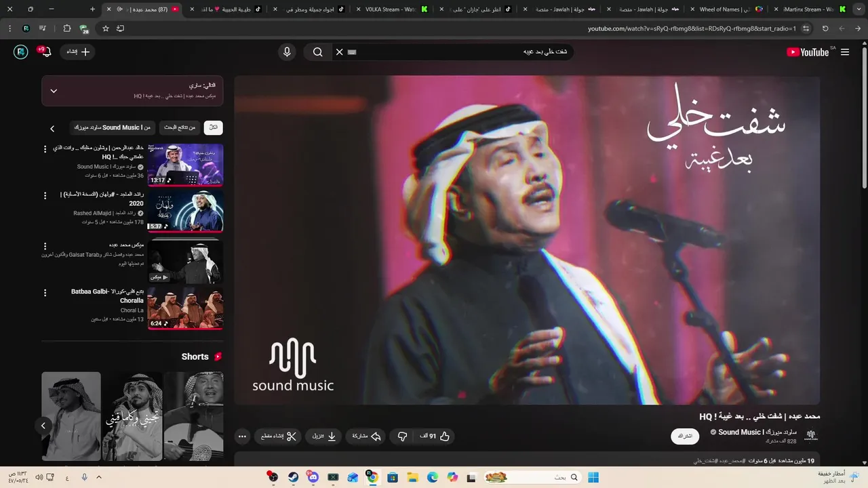Open the Windows Start button

(x=593, y=477)
